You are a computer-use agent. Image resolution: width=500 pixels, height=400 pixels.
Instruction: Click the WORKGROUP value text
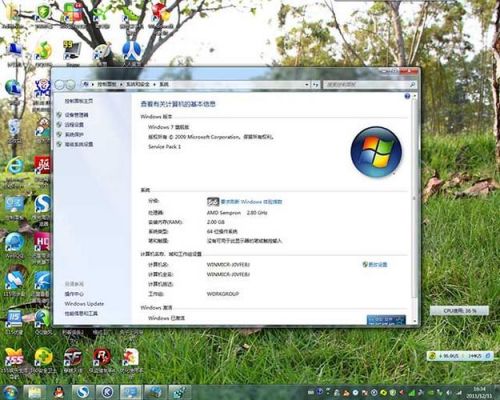tap(223, 294)
